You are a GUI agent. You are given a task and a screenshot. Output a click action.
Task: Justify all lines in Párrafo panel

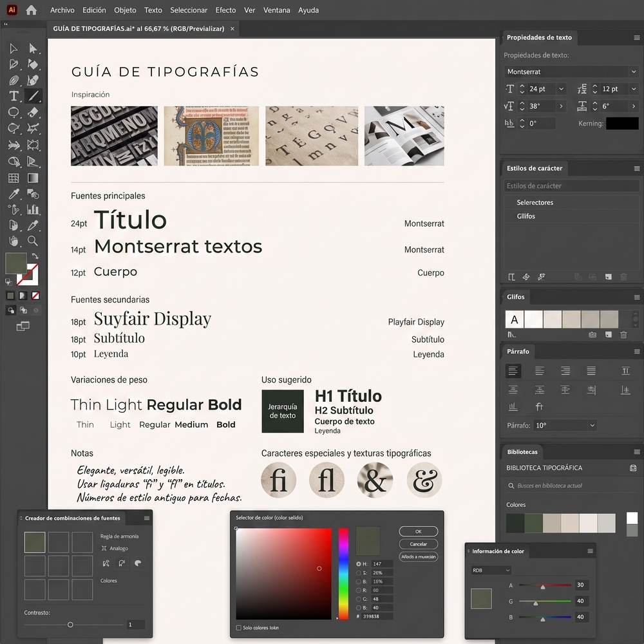591,371
